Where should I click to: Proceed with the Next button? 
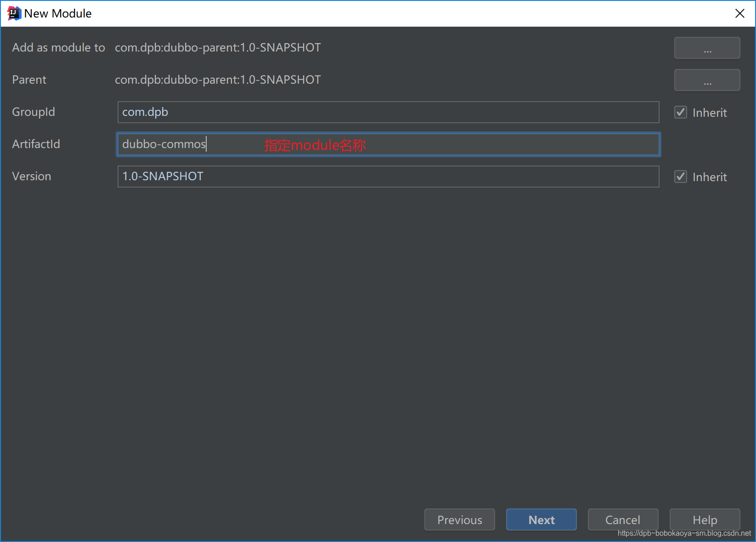pyautogui.click(x=541, y=519)
